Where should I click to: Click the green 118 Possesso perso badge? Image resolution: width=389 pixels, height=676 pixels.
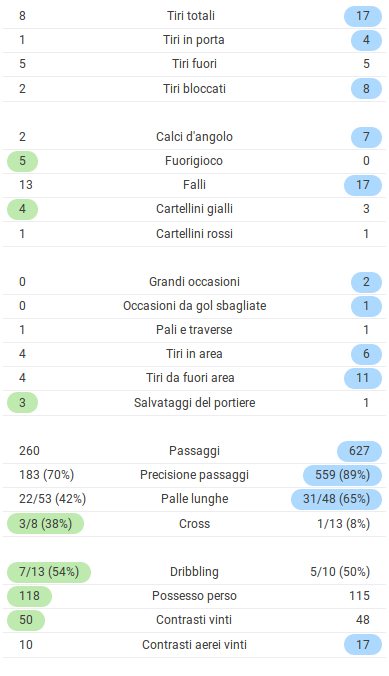(x=29, y=596)
